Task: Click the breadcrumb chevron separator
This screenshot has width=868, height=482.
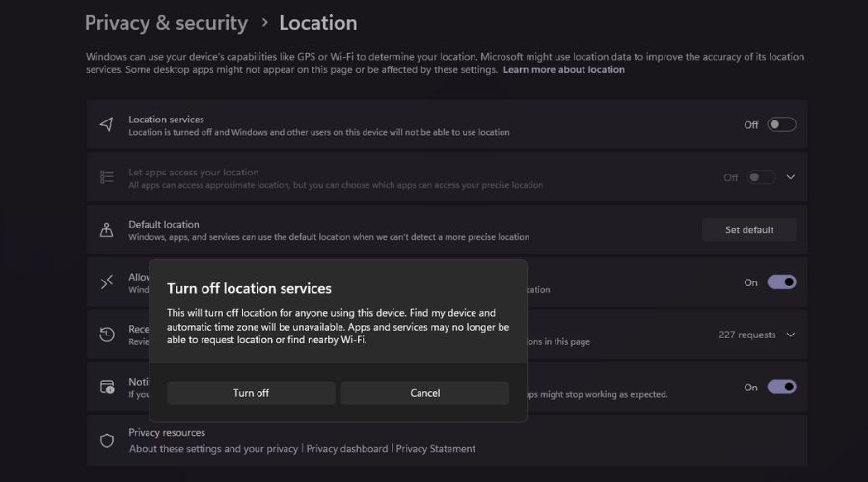Action: click(264, 23)
